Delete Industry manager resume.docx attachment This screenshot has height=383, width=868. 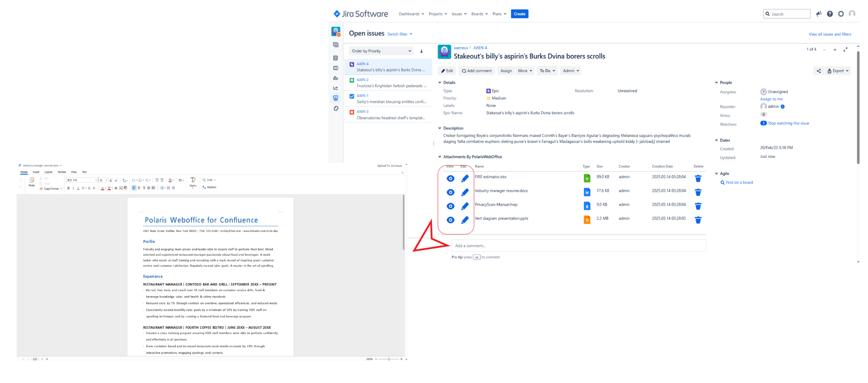pos(698,192)
